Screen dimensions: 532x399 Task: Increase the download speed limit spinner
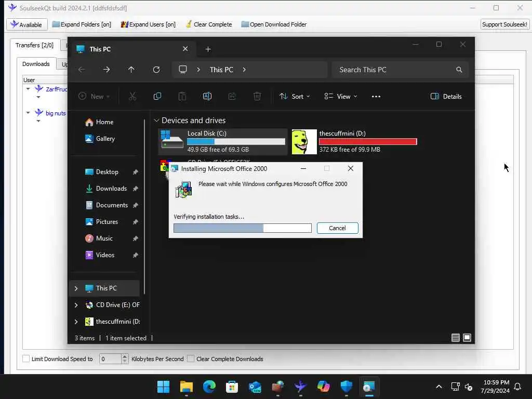(125, 356)
